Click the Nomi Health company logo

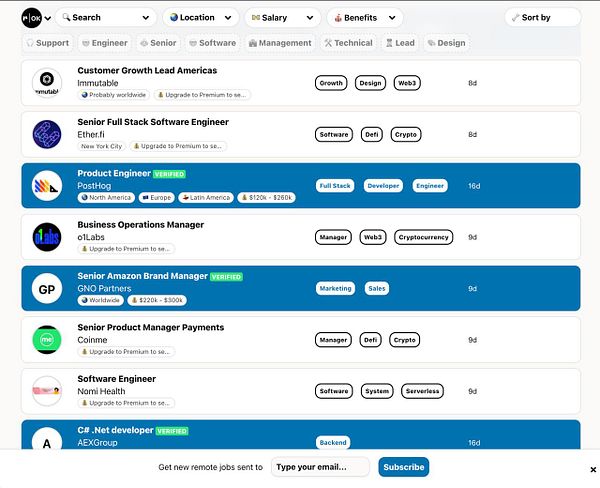tap(47, 391)
